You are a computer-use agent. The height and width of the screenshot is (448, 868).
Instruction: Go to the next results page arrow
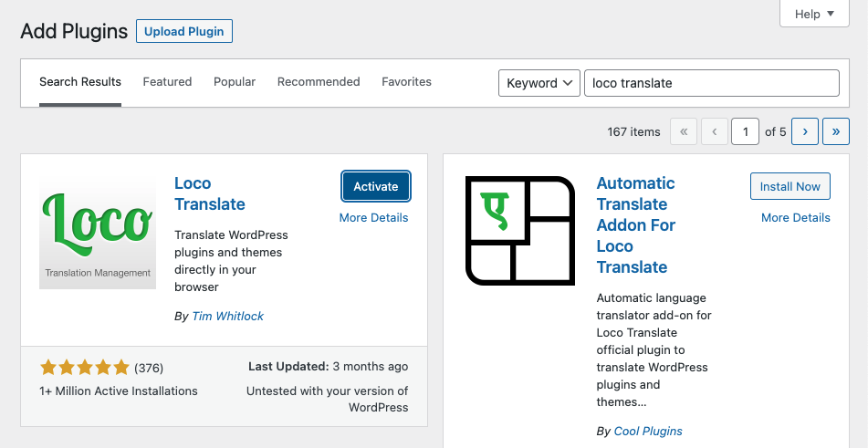[804, 131]
